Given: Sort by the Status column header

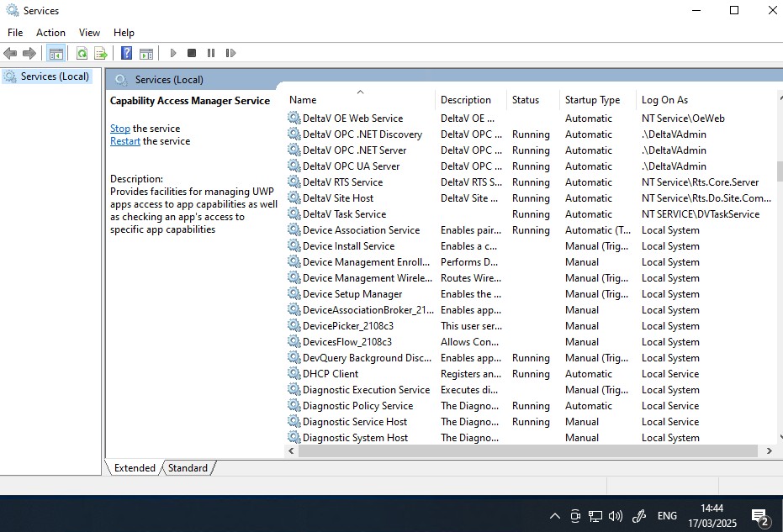Looking at the screenshot, I should point(533,100).
